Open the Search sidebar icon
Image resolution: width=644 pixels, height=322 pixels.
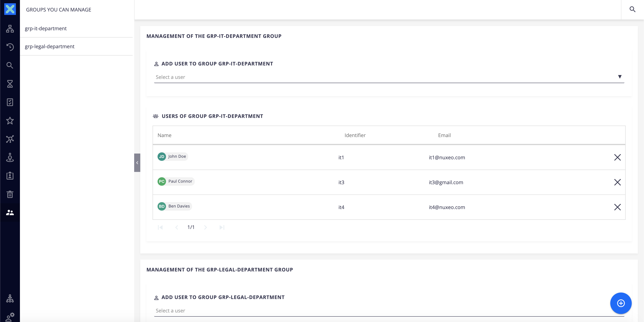pos(10,65)
